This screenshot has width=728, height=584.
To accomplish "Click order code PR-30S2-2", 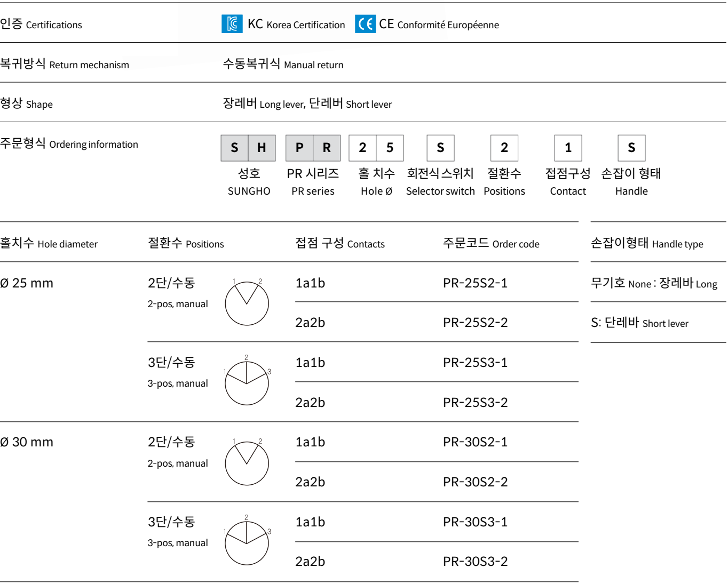I will pyautogui.click(x=475, y=482).
